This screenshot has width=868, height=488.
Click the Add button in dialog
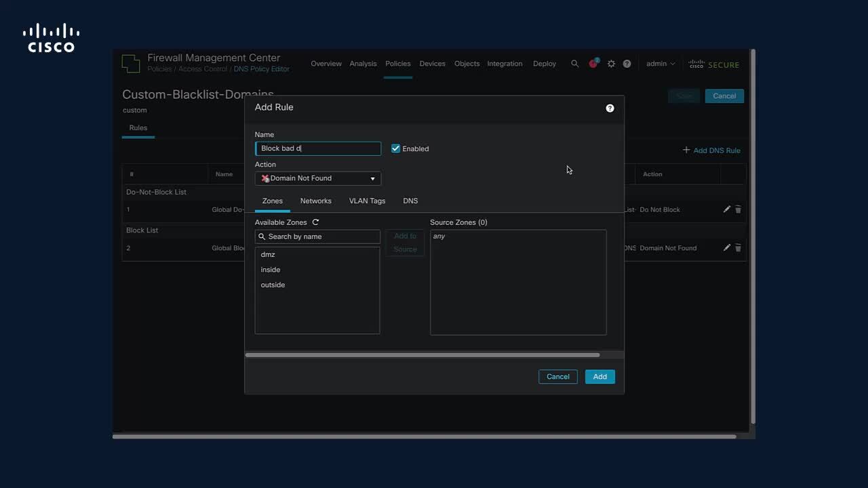(600, 377)
